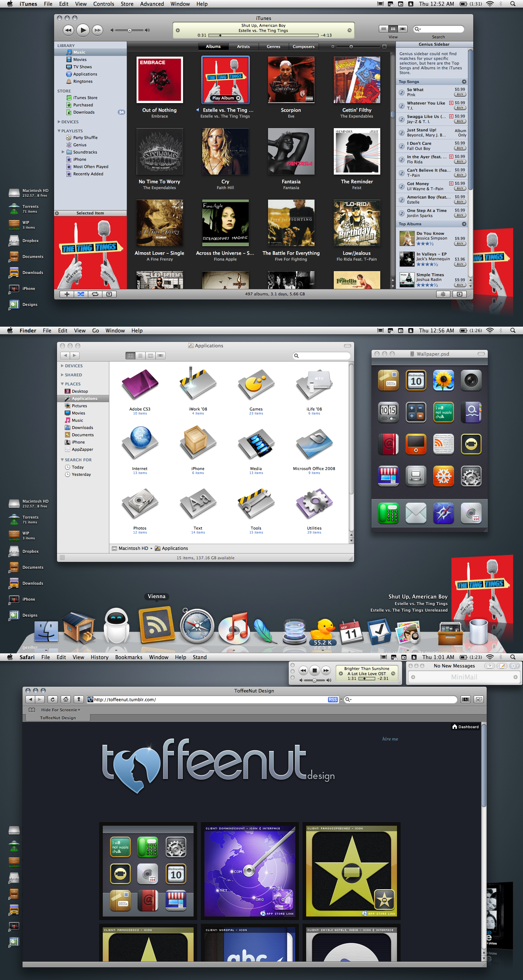Toggle artwork viewer button in iTunes

pos(109,294)
